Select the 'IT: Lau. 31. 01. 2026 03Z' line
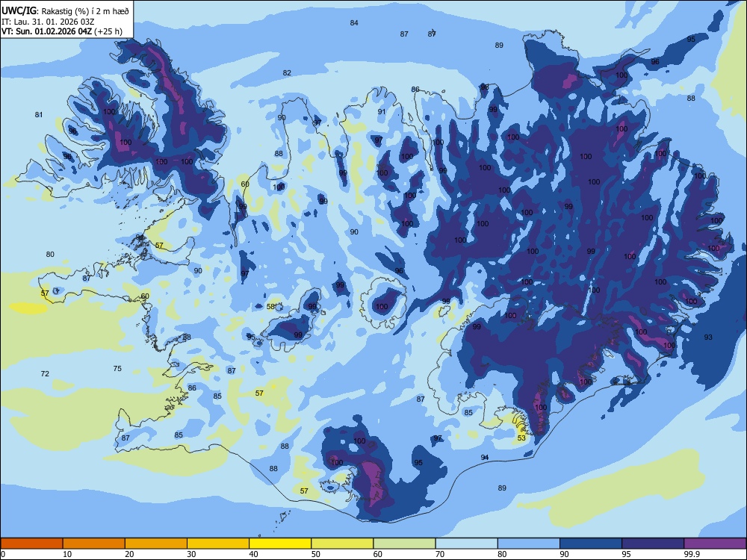 (46, 22)
